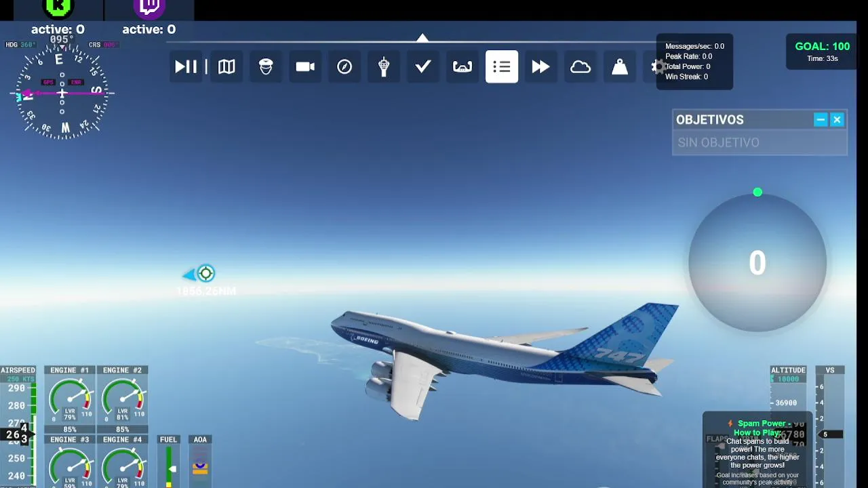The width and height of the screenshot is (868, 488).
Task: Click the ENGINE #2 gauge
Action: pos(123,399)
